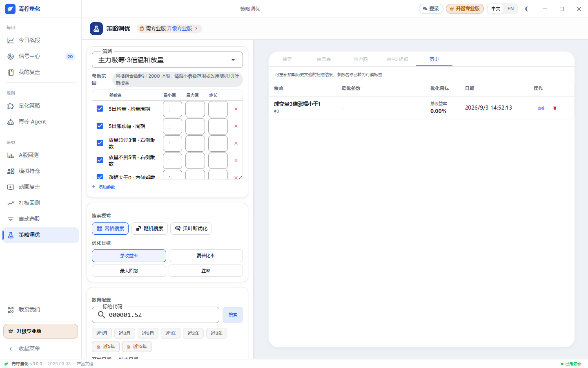
Task: Open 联系我们 QR code entry
Action: (x=40, y=310)
